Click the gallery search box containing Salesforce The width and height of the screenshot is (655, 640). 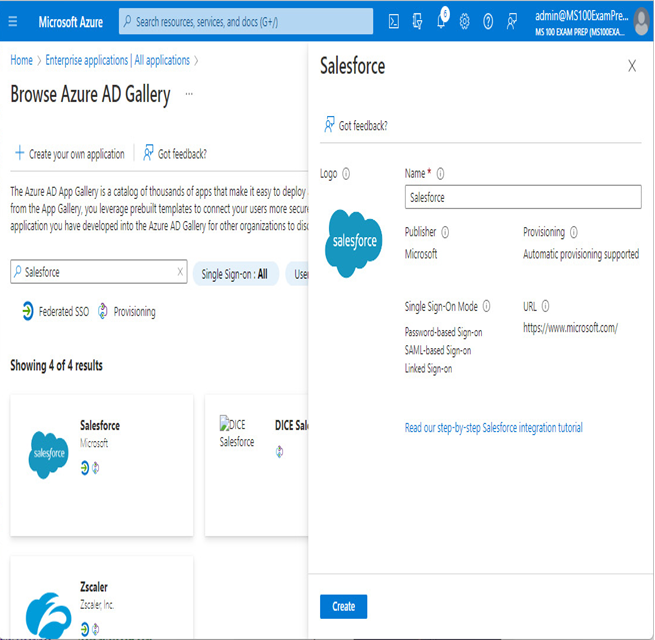99,272
